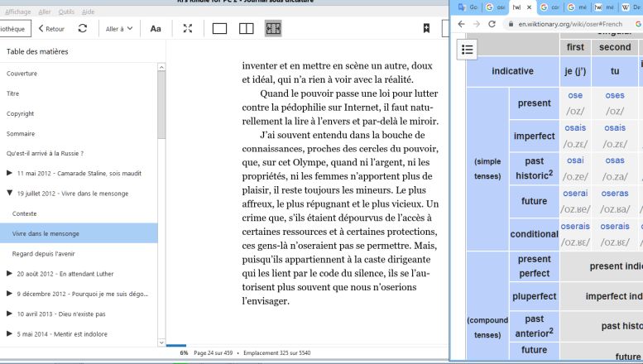643x364 pixels.
Task: Click the table of contents scrollbar thumb
Action: pos(161,105)
